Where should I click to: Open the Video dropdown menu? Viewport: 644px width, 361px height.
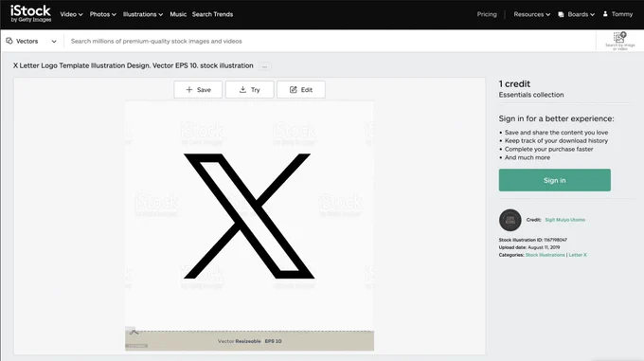click(x=71, y=14)
